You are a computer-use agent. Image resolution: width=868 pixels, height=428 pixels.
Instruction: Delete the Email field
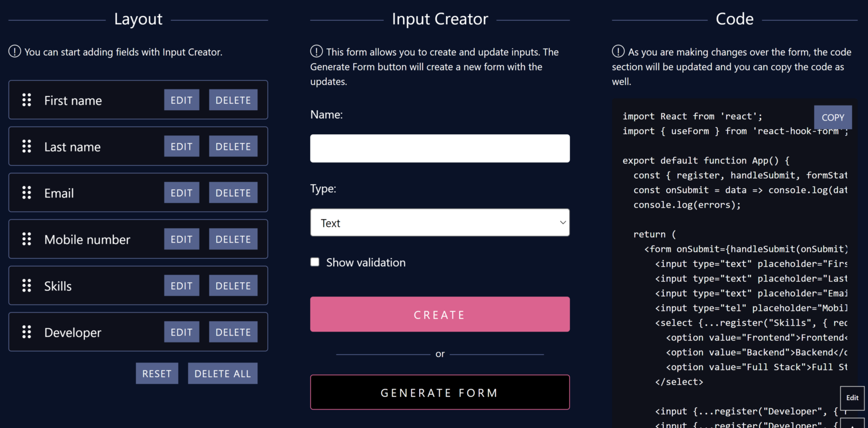[233, 193]
